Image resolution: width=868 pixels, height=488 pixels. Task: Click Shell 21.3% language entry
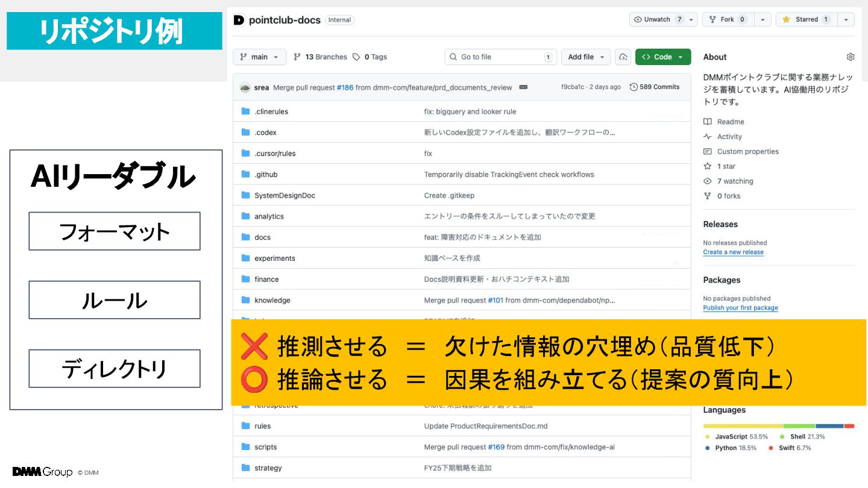click(x=802, y=437)
